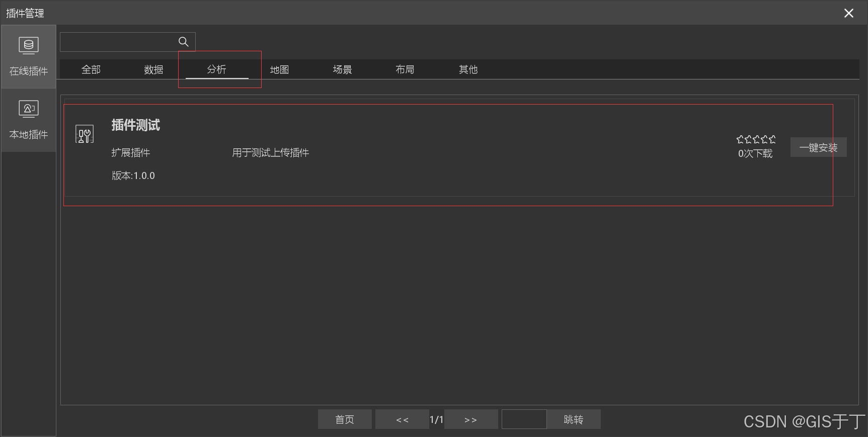
Task: Switch to the 数据 tab
Action: (x=154, y=69)
